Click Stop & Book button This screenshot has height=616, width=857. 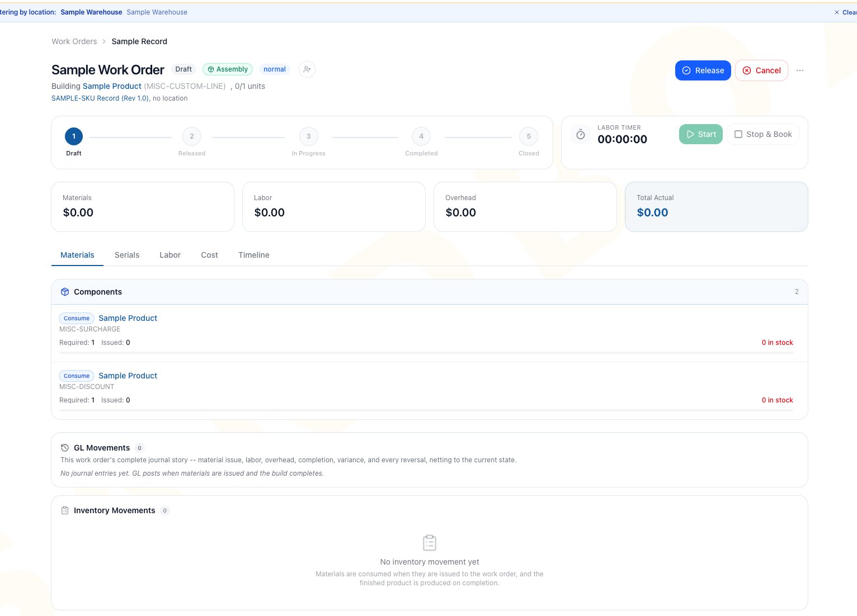click(x=763, y=134)
